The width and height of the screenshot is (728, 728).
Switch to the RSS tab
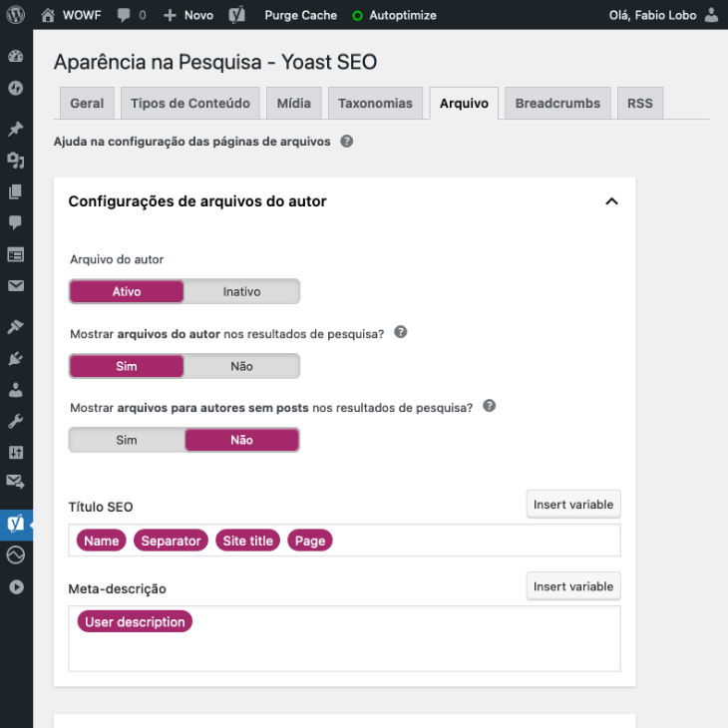point(640,103)
